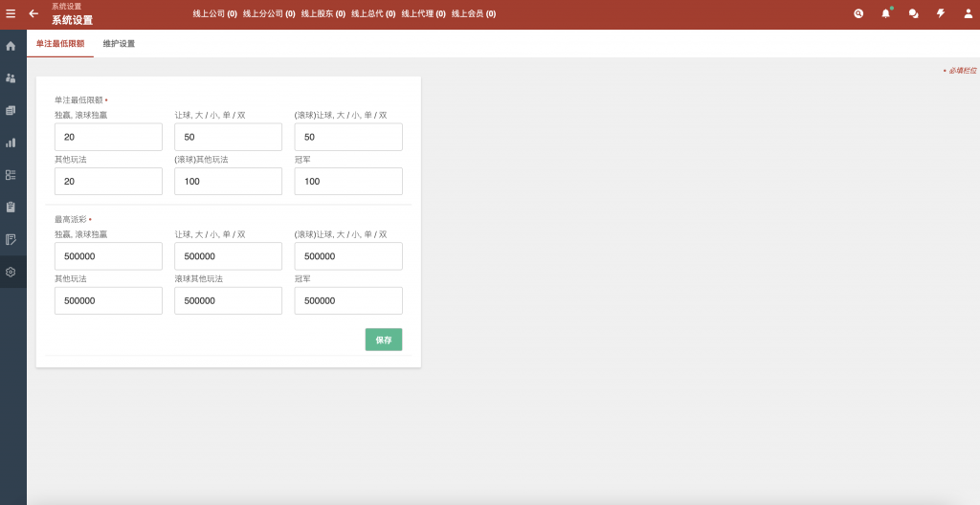Open the user profile icon

[967, 13]
